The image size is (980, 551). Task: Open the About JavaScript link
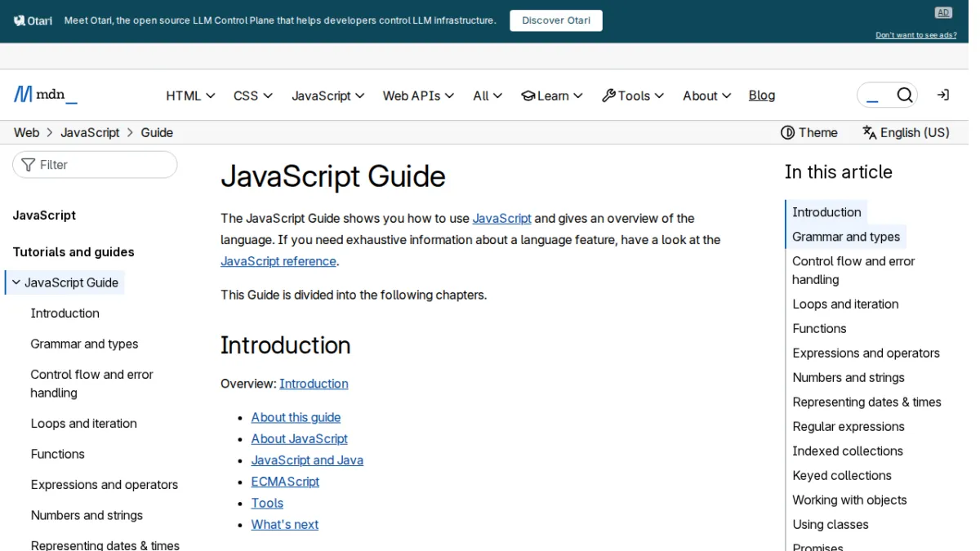coord(299,438)
